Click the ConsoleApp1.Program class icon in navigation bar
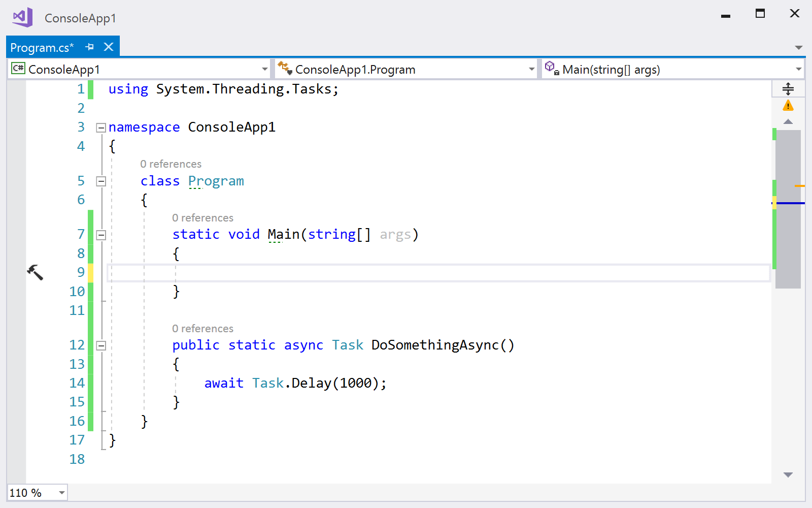 284,68
